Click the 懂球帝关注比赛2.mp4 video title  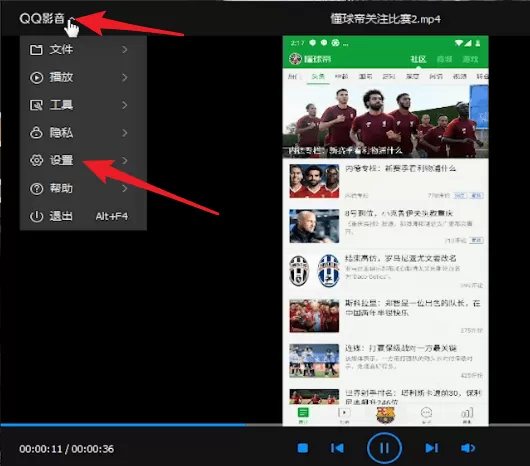point(385,19)
